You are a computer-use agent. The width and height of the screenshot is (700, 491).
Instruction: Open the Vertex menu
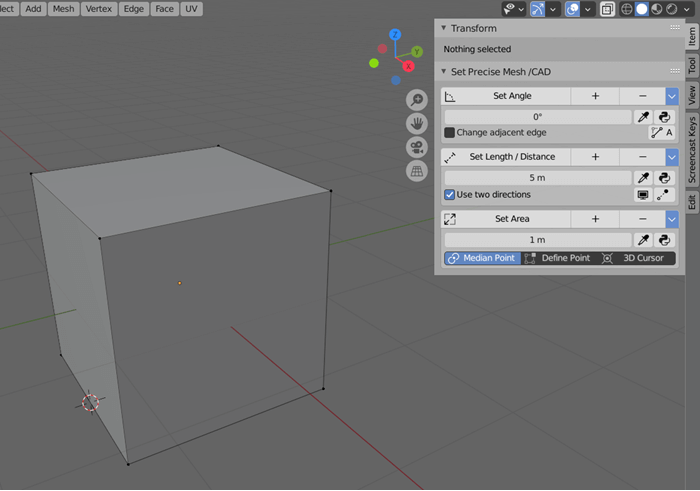(99, 9)
